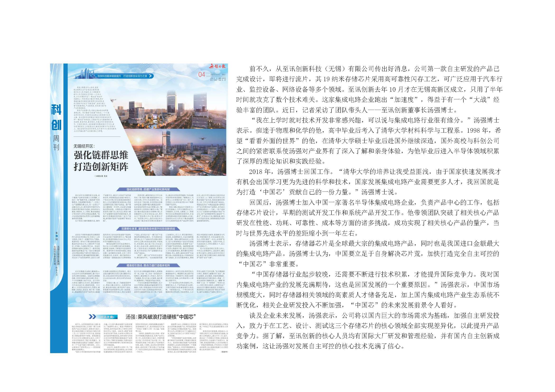Click the paragraph starting 汤强博士表示,存储器芯片
This screenshot has height=392, width=555.
coord(374,244)
